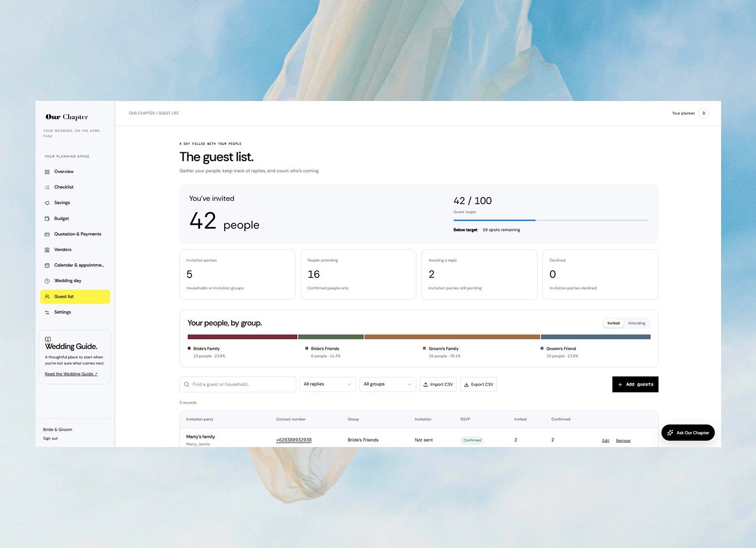
Task: Click the search magnifier icon
Action: (187, 384)
